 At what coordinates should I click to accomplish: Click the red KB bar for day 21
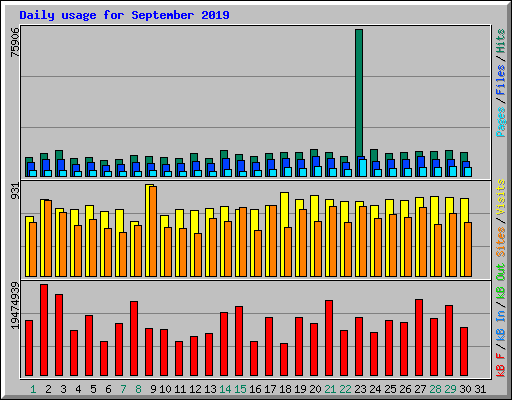coord(329,338)
